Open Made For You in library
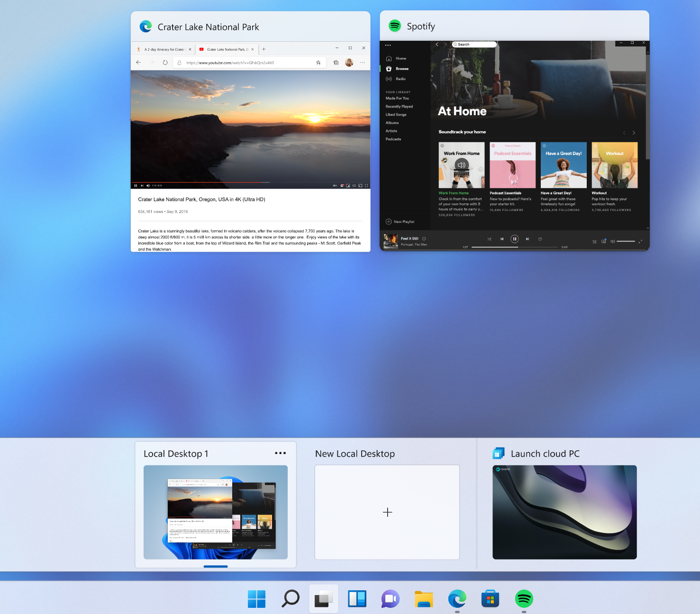Screen dimensions: 700x614 tap(397, 98)
